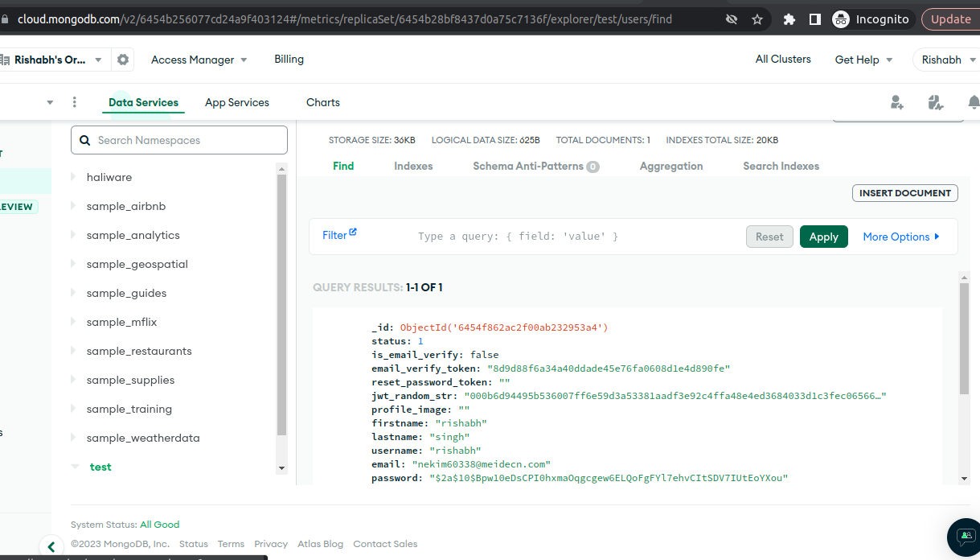Screen dimensions: 980x560
Task: Expand the sample_training database
Action: [x=74, y=409]
